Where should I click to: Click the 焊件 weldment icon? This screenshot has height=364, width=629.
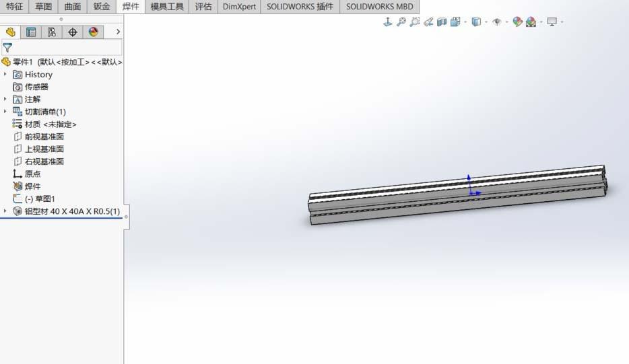[x=18, y=186]
